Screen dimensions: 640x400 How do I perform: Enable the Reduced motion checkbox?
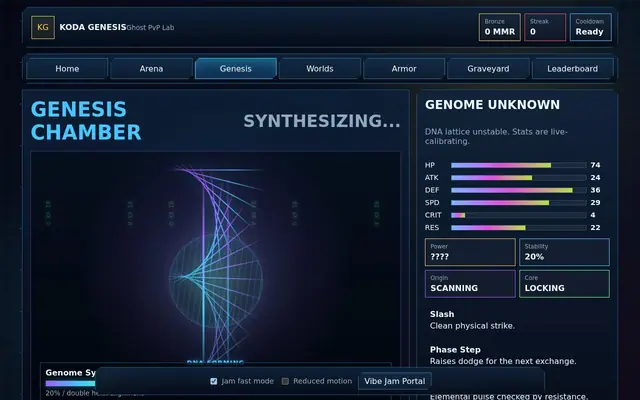(x=285, y=381)
